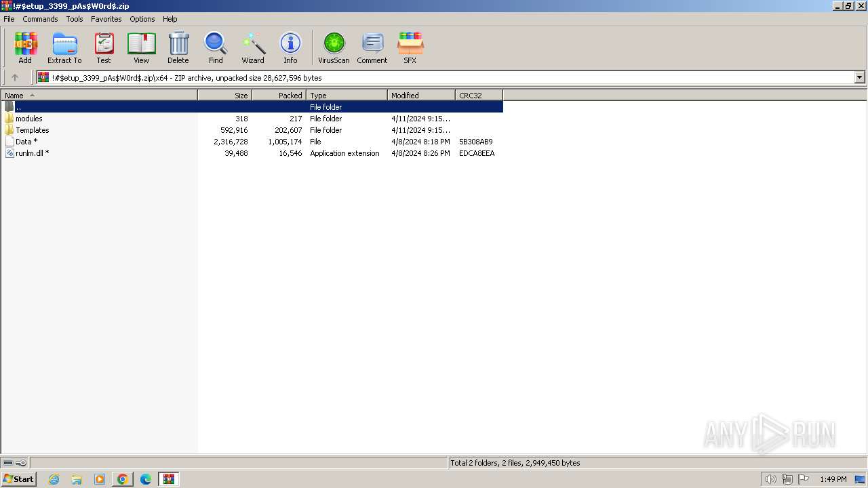Click 'Application extension' type cell

344,153
